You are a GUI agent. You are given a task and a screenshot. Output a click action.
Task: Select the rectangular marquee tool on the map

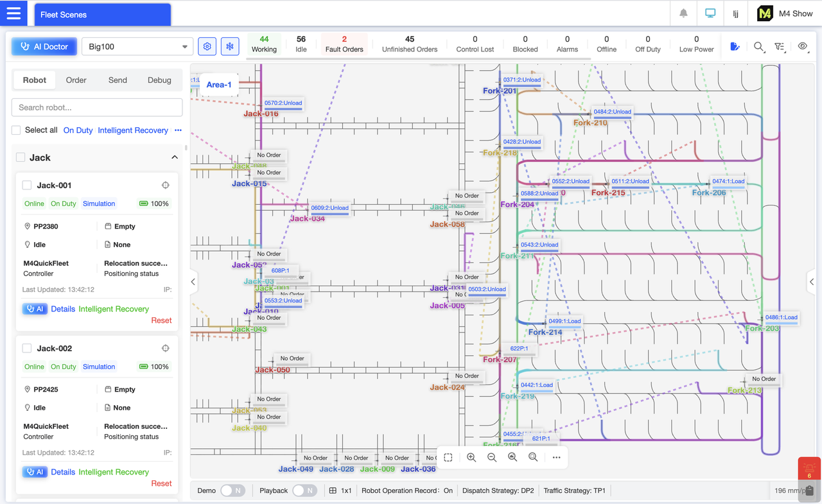coord(448,457)
